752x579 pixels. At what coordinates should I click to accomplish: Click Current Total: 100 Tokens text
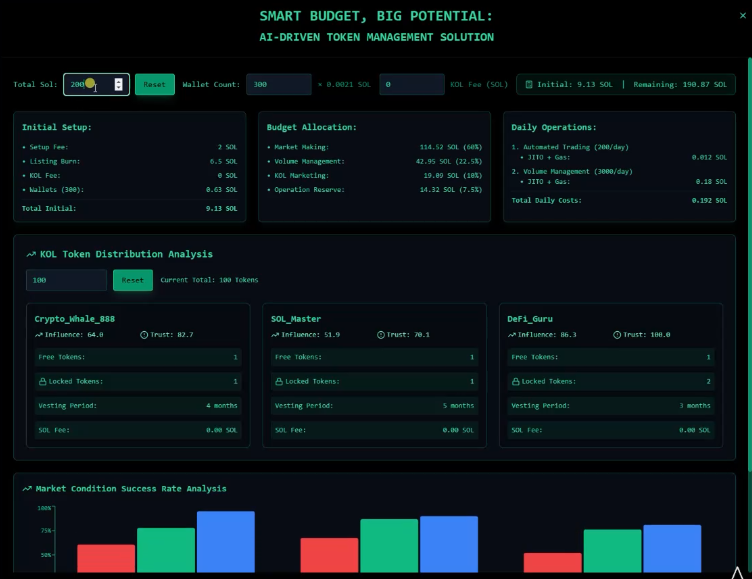coord(209,280)
